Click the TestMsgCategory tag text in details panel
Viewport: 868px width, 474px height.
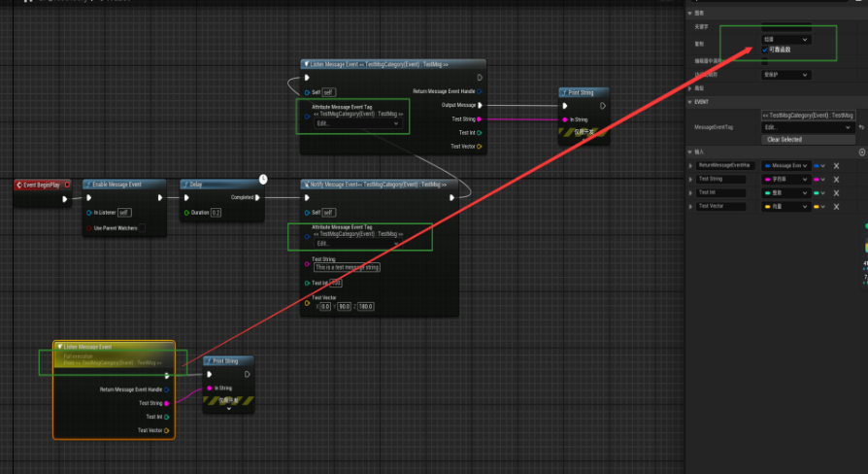coord(808,116)
